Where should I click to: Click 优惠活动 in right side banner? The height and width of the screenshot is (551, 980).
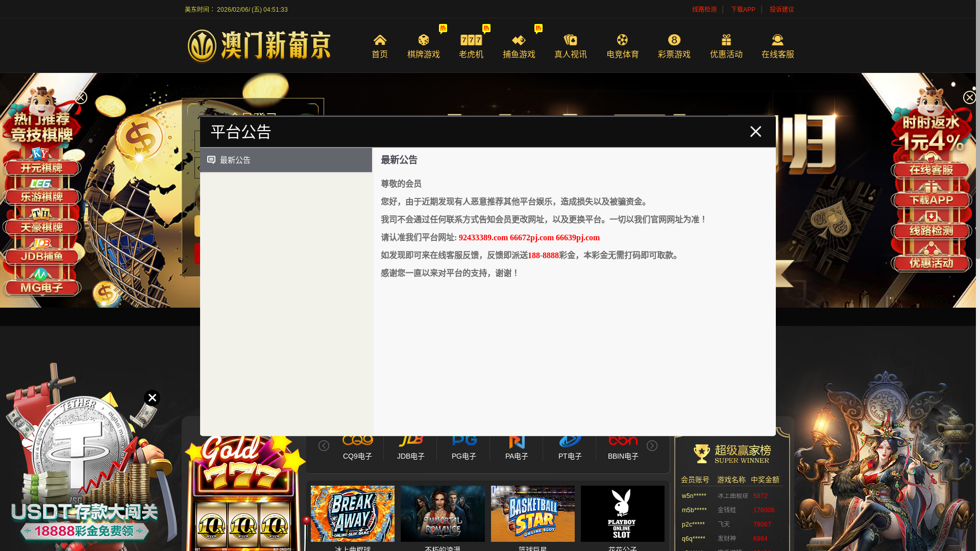click(x=931, y=263)
